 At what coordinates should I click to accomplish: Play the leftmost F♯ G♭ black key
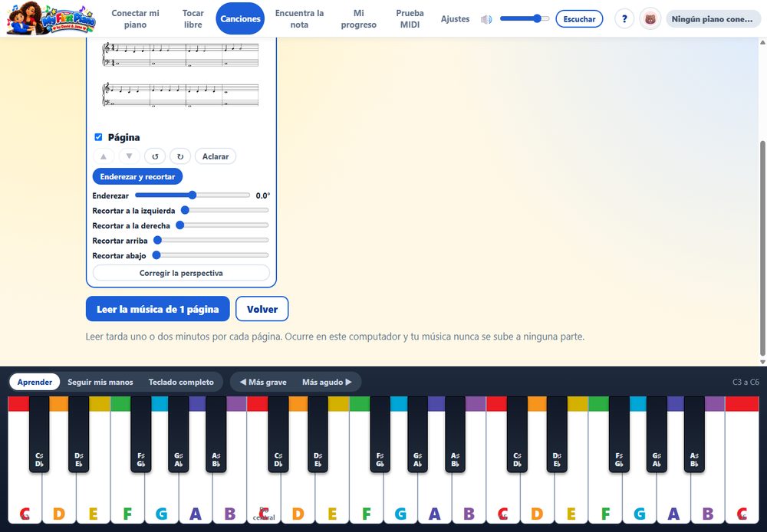coord(141,434)
